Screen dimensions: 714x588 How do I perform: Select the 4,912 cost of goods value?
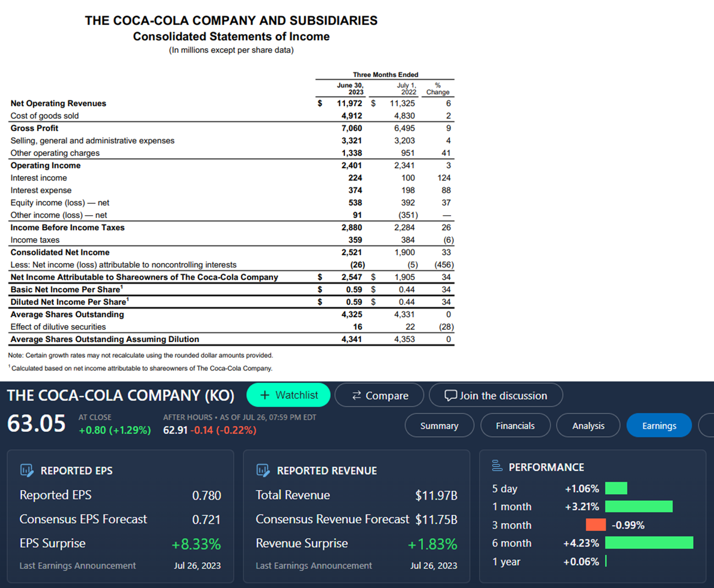352,116
